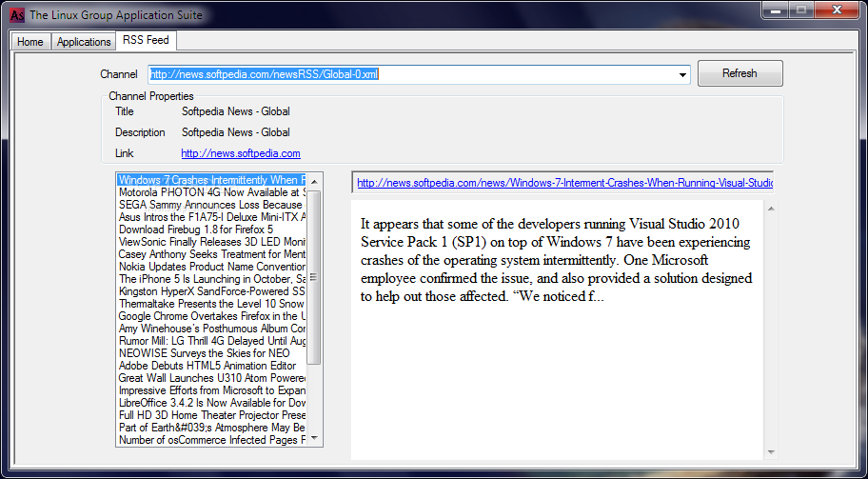Select 'Thermaltake Presents the Level 10 Snow'
This screenshot has width=868, height=479.
tap(211, 304)
